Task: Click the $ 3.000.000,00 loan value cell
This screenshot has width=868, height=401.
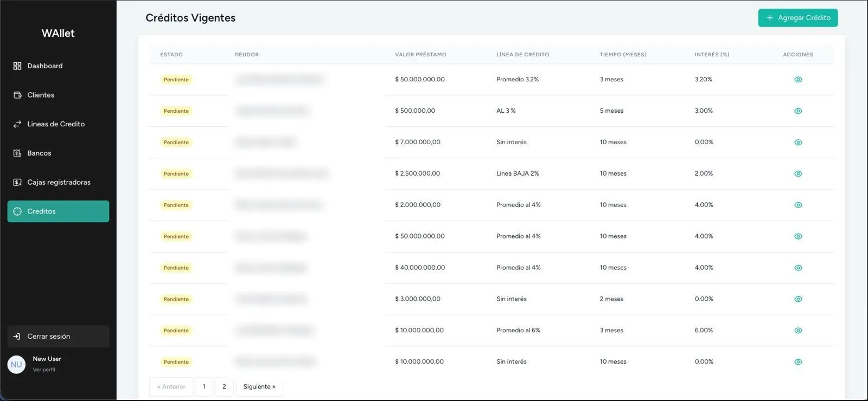Action: tap(418, 299)
